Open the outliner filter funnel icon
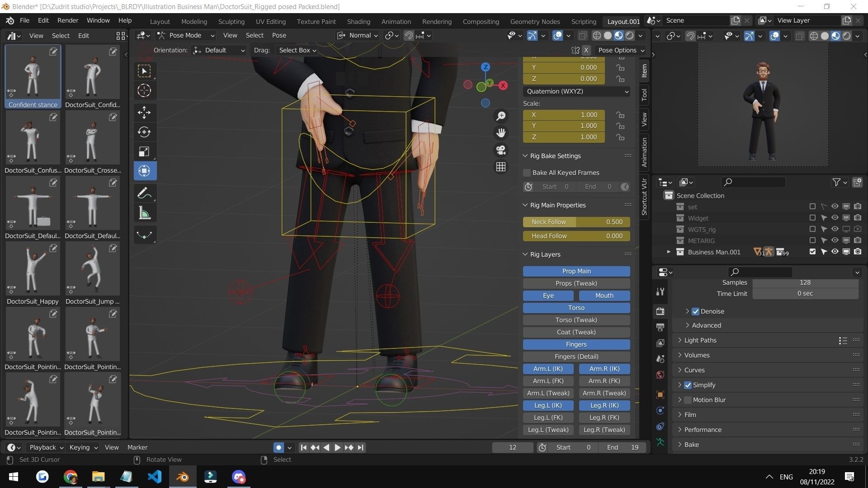The image size is (868, 488). tap(836, 182)
